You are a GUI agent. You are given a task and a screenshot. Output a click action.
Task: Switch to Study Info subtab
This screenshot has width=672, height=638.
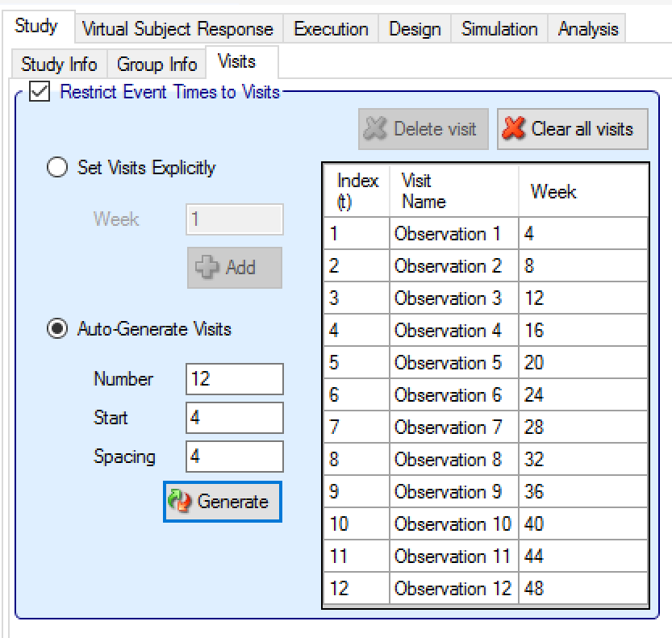click(60, 64)
